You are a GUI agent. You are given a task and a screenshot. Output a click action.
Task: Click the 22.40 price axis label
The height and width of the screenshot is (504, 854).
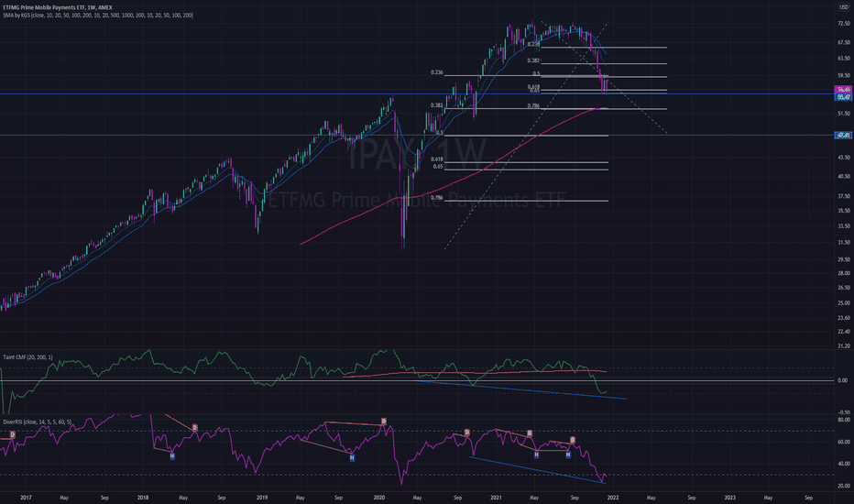[x=844, y=332]
